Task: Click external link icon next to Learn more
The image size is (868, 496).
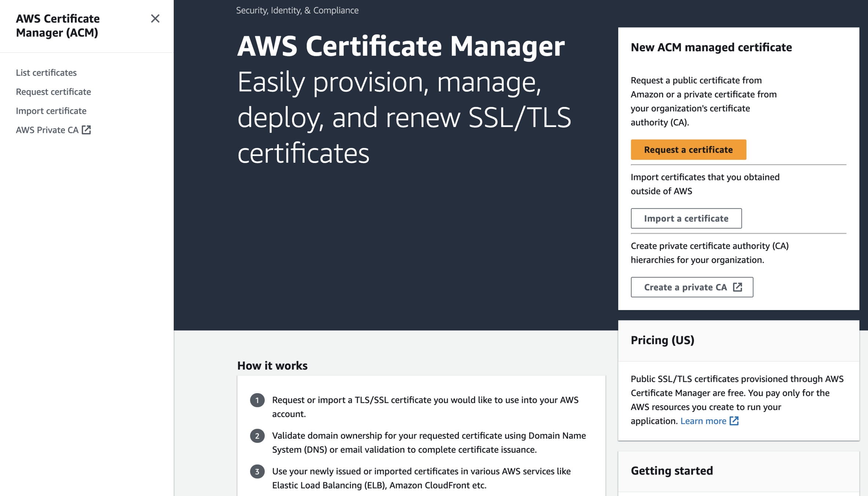Action: pos(734,421)
